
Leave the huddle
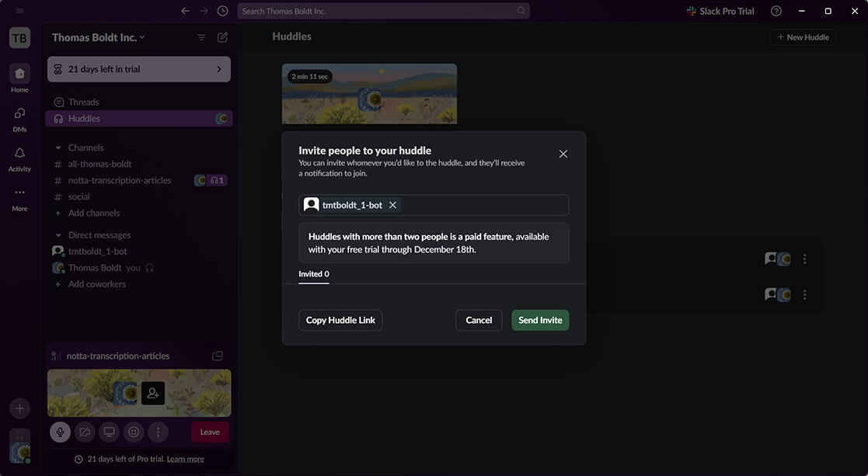pos(210,433)
